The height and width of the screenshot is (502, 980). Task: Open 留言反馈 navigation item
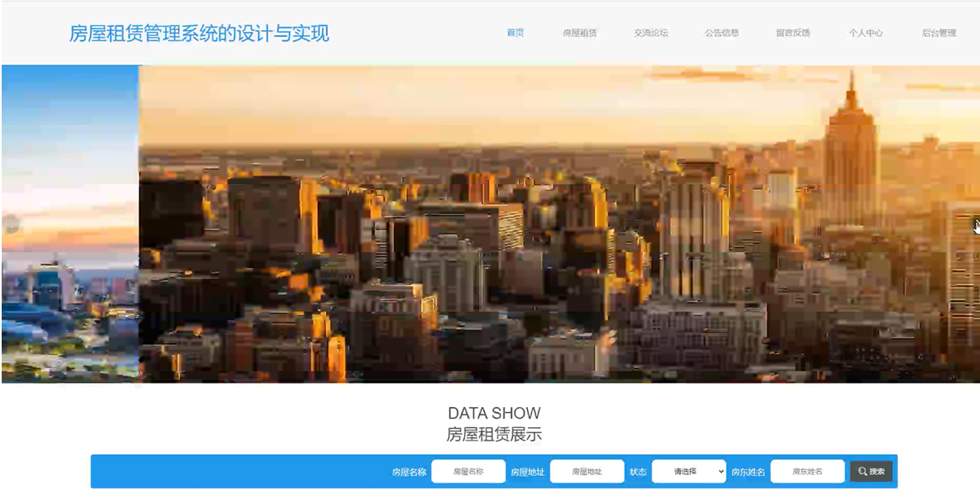(793, 33)
